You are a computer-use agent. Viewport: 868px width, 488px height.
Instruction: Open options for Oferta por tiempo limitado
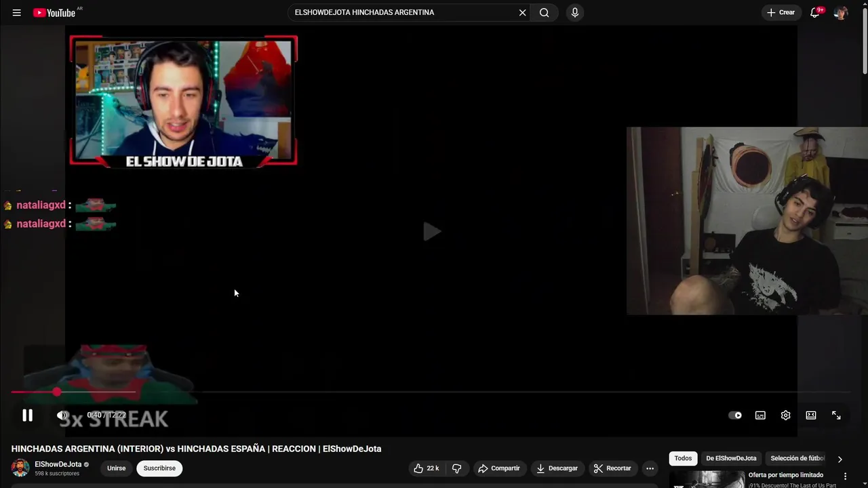[845, 476]
